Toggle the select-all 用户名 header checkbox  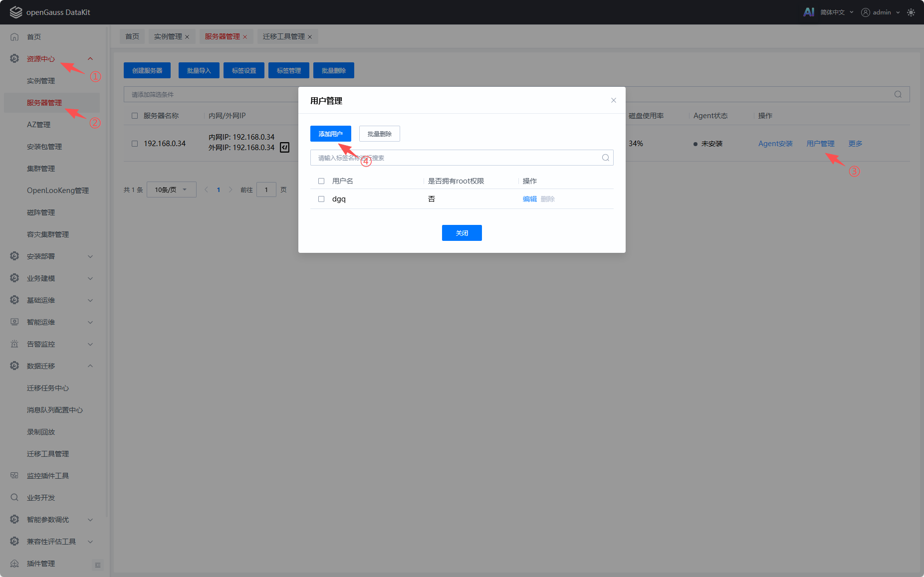pos(321,181)
